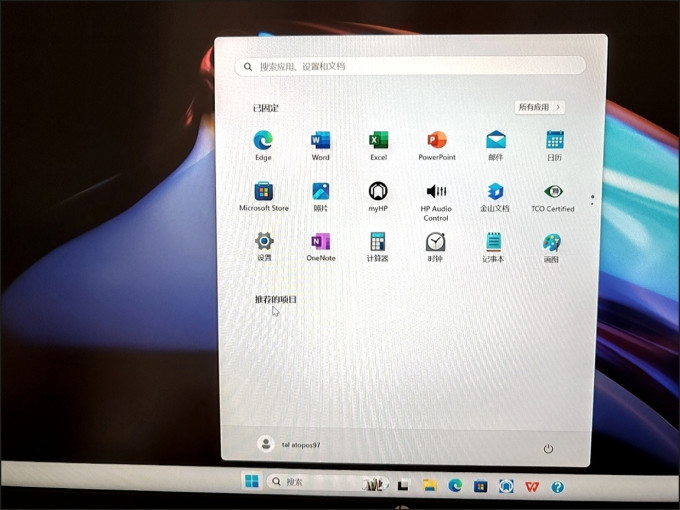This screenshot has width=680, height=510.
Task: Open the TCO Certified app
Action: click(x=553, y=197)
